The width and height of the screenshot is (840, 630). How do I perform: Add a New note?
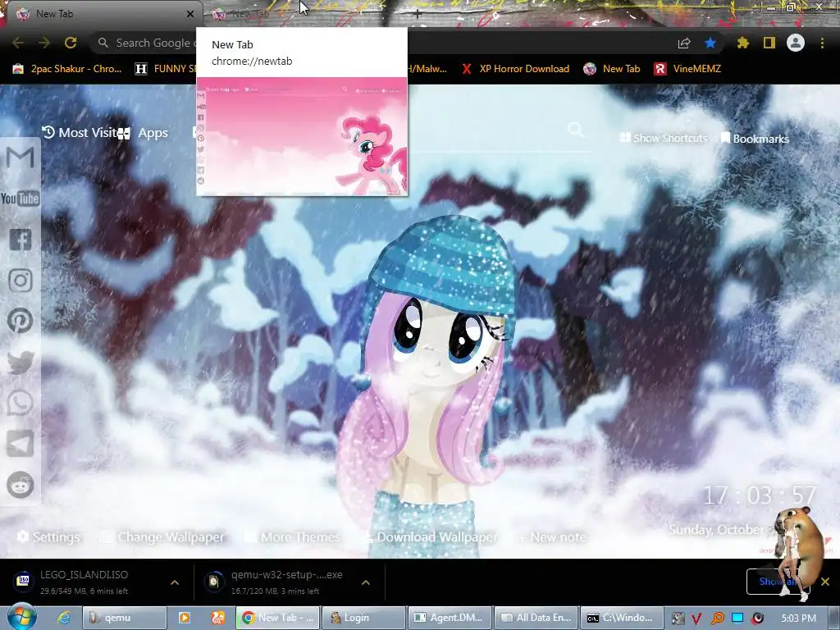(x=552, y=536)
